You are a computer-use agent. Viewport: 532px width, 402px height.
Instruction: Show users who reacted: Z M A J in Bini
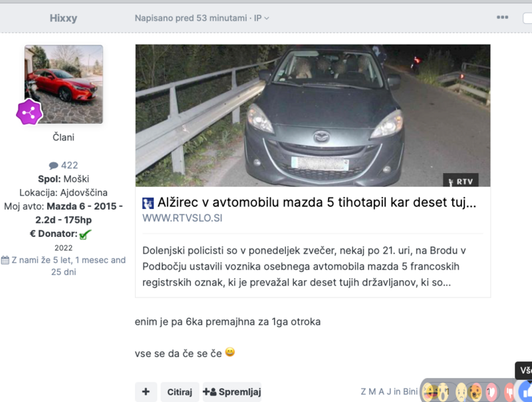coord(389,391)
